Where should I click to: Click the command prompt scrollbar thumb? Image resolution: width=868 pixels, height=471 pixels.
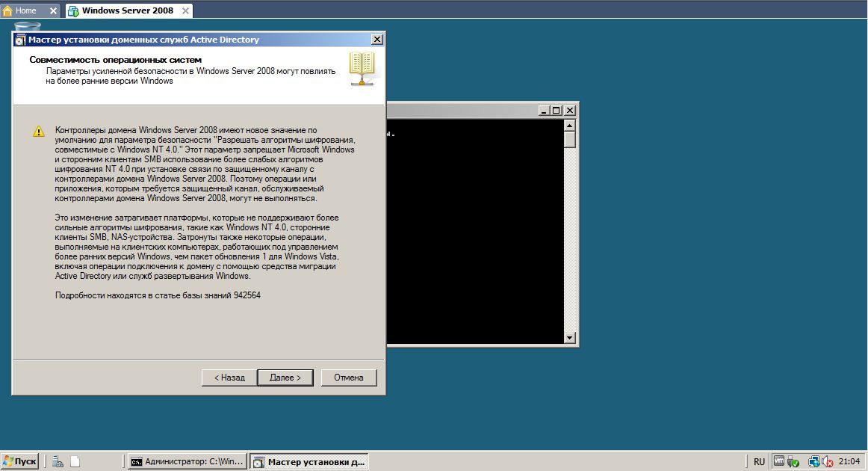[570, 140]
